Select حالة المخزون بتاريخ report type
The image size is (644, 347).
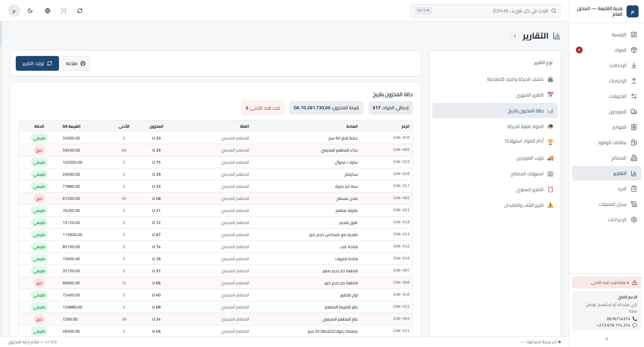coord(495,111)
